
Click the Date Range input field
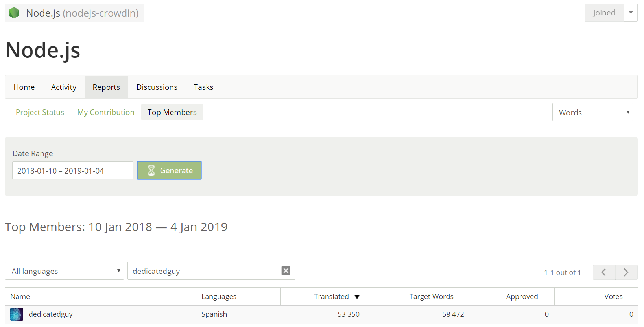pyautogui.click(x=73, y=170)
